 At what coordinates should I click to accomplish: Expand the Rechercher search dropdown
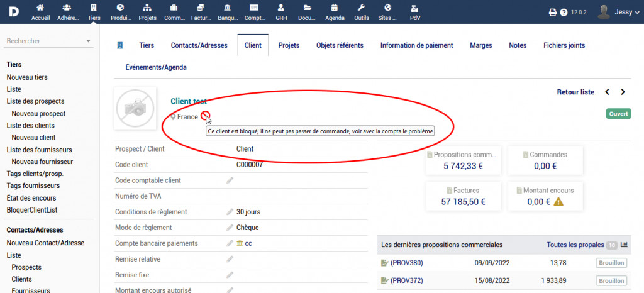point(88,41)
